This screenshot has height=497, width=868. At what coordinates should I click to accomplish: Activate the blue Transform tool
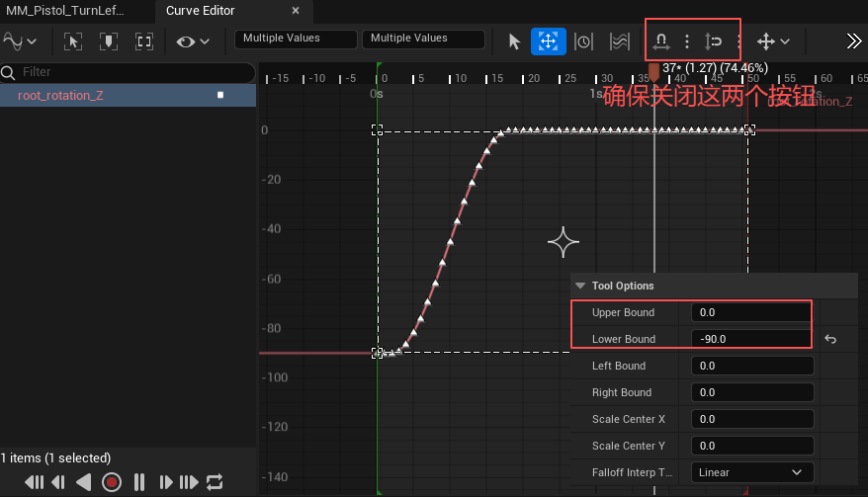548,41
